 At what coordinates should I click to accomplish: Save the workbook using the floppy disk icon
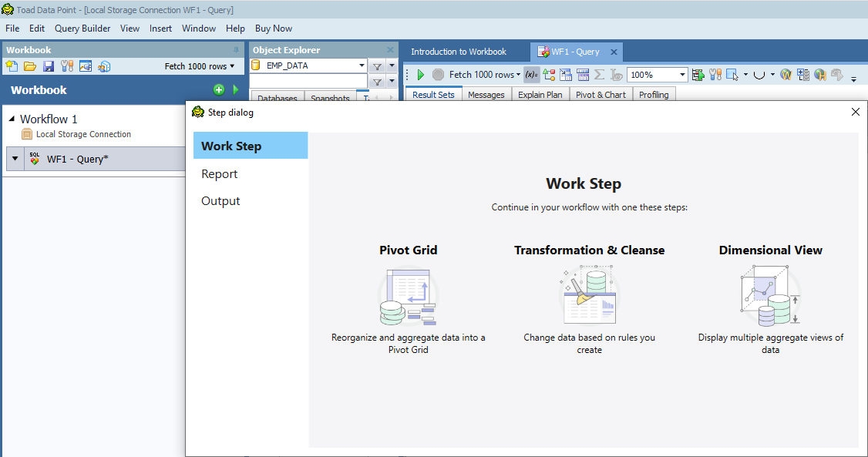[x=49, y=66]
